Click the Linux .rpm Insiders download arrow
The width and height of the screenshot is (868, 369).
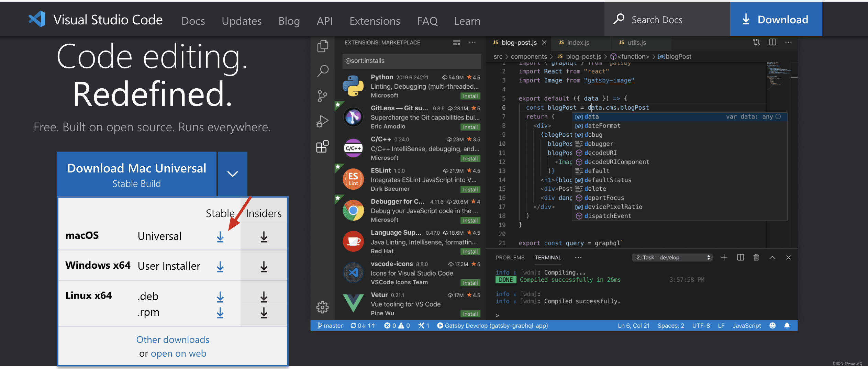click(x=264, y=313)
